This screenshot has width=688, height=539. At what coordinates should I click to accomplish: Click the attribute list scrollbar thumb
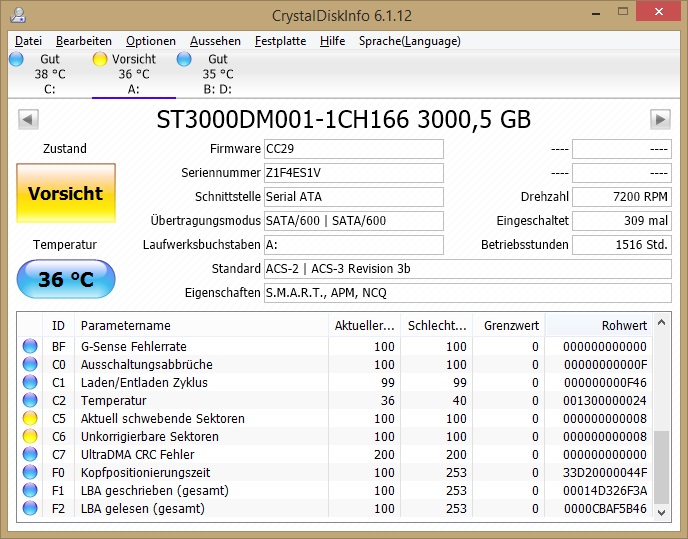pos(662,467)
